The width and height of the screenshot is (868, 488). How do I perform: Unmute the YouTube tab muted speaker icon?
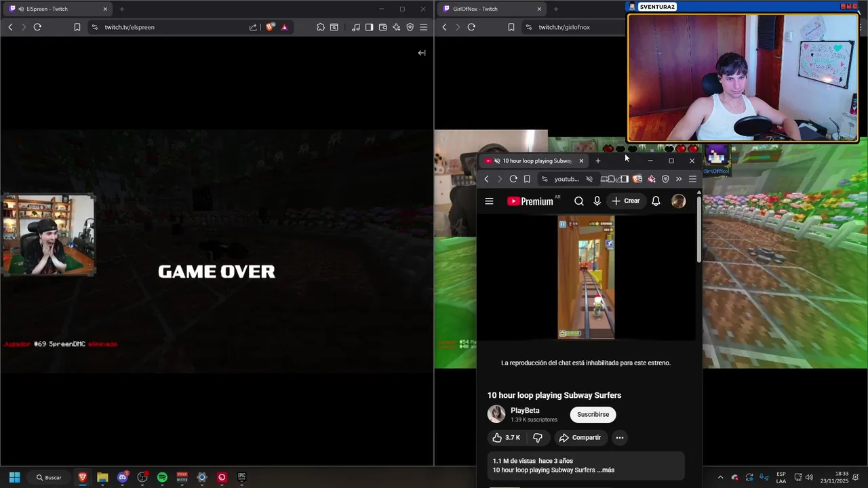point(497,161)
